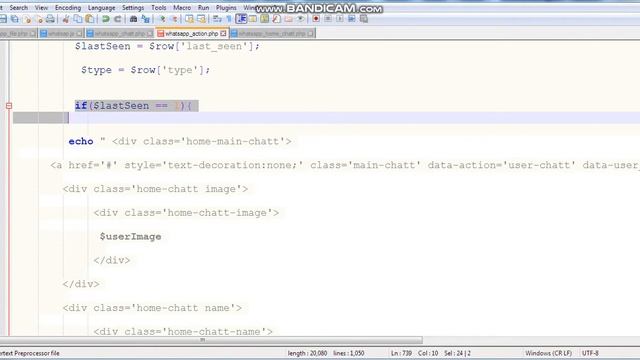Image resolution: width=640 pixels, height=360 pixels.
Task: Click the Paste clipboard toolbar icon
Action: coord(89,19)
